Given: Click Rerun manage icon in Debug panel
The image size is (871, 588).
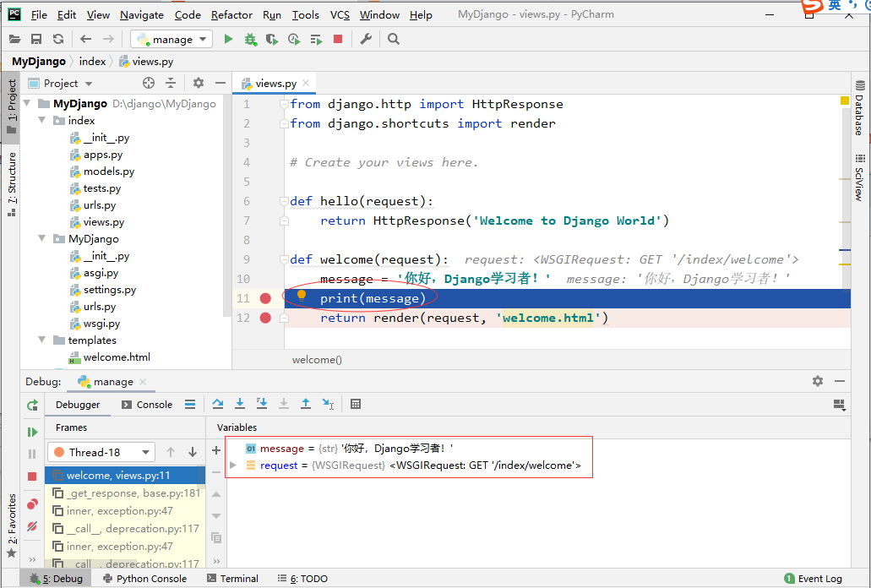Looking at the screenshot, I should click(32, 406).
